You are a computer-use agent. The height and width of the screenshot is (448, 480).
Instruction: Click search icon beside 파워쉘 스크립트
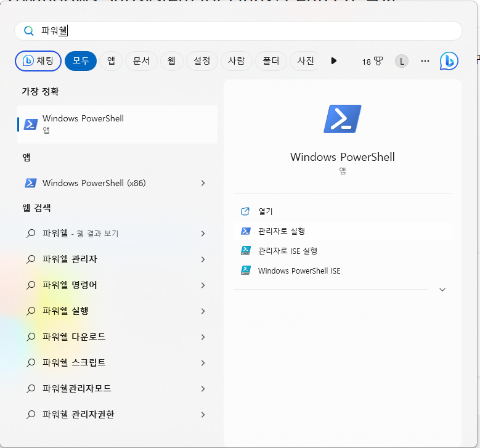(x=31, y=363)
